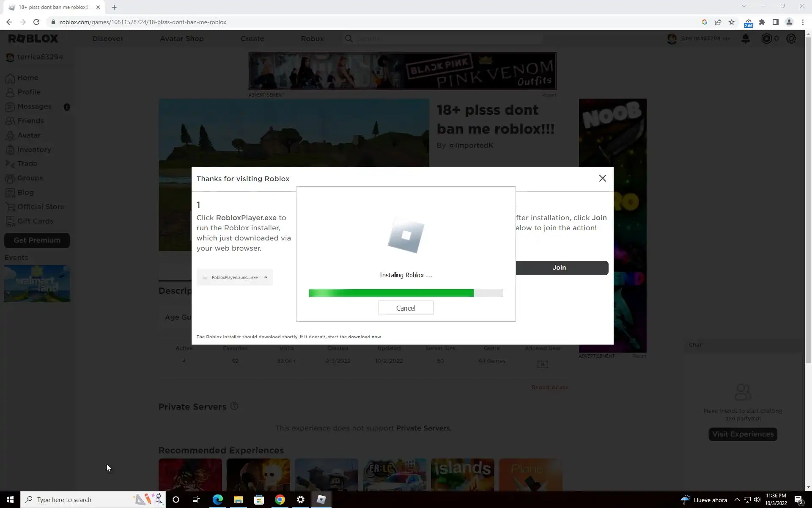Click the Roblox settings gear icon
Image resolution: width=812 pixels, height=508 pixels.
click(791, 39)
